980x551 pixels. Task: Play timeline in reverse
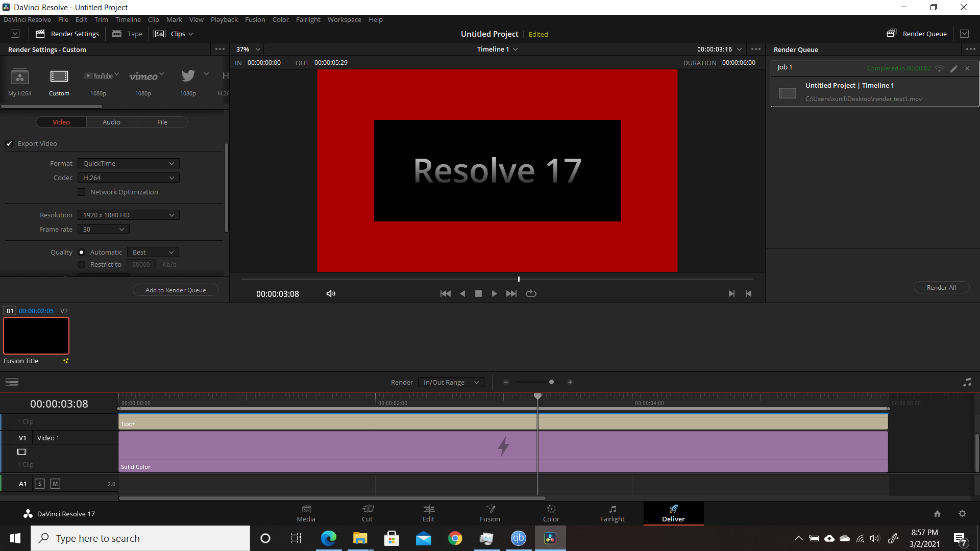[462, 293]
